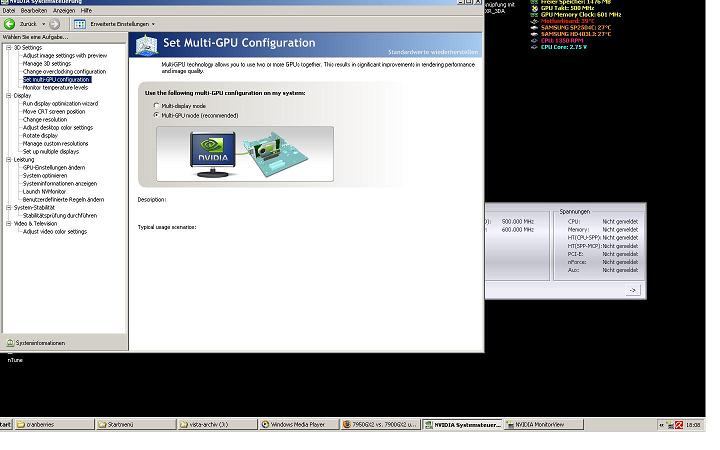Open GPU-Einstellungen ändern
Image resolution: width=720 pixels, height=450 pixels.
point(54,168)
